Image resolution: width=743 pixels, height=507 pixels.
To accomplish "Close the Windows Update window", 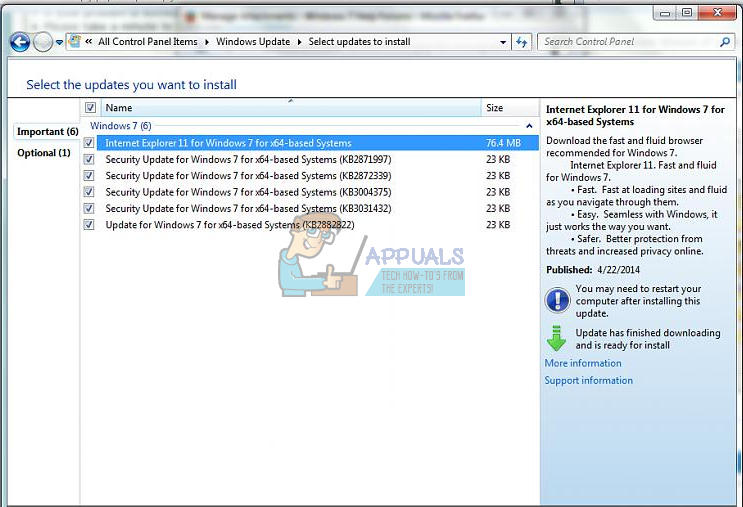I will pos(717,13).
